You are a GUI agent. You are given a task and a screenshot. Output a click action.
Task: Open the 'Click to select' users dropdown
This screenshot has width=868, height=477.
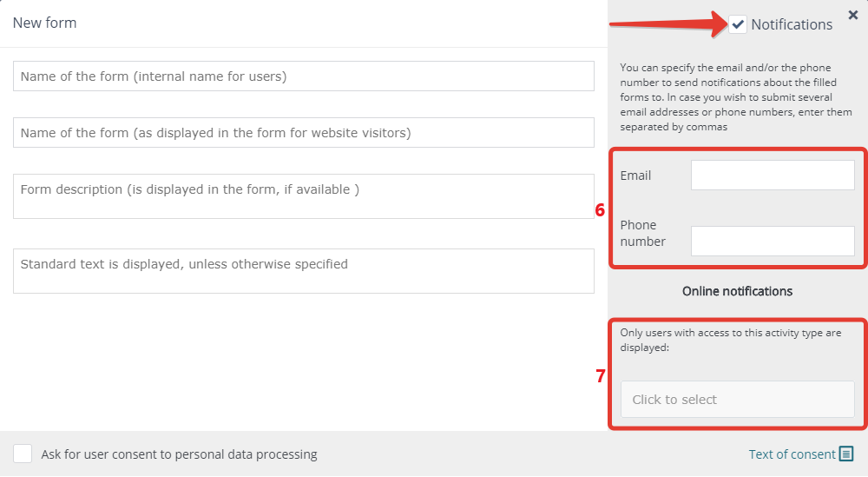(x=737, y=400)
